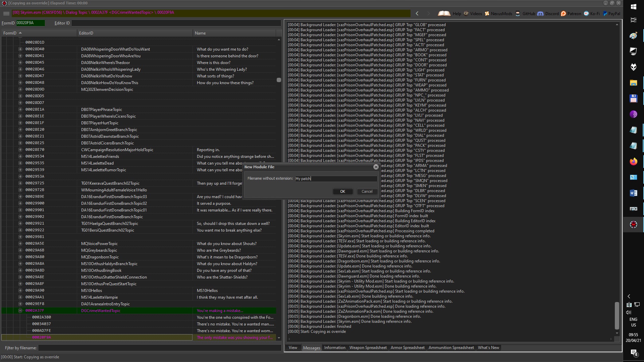Collapse the DGCrimeWantedTopic 0002A37F node
Screen dimensions: 644x362
20,311
